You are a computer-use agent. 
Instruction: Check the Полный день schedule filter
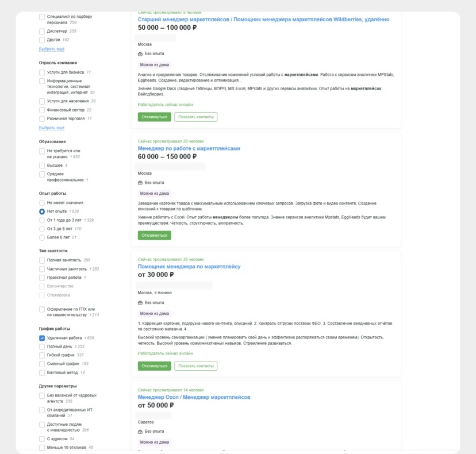pyautogui.click(x=42, y=347)
